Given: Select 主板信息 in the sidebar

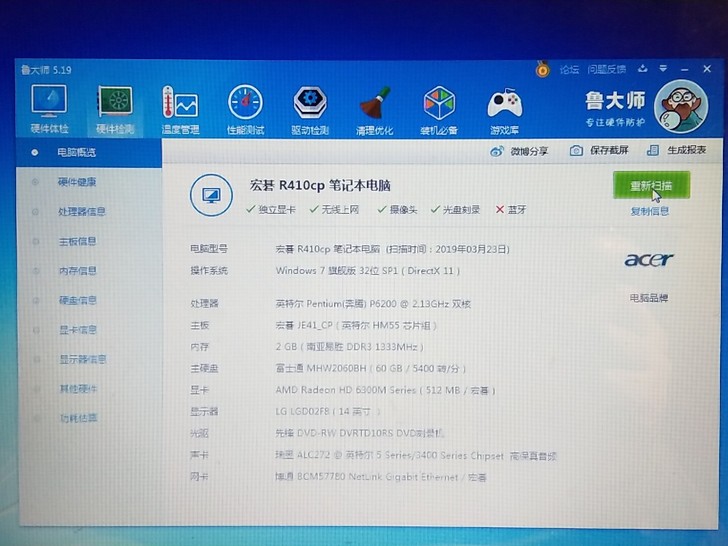Looking at the screenshot, I should pyautogui.click(x=78, y=241).
